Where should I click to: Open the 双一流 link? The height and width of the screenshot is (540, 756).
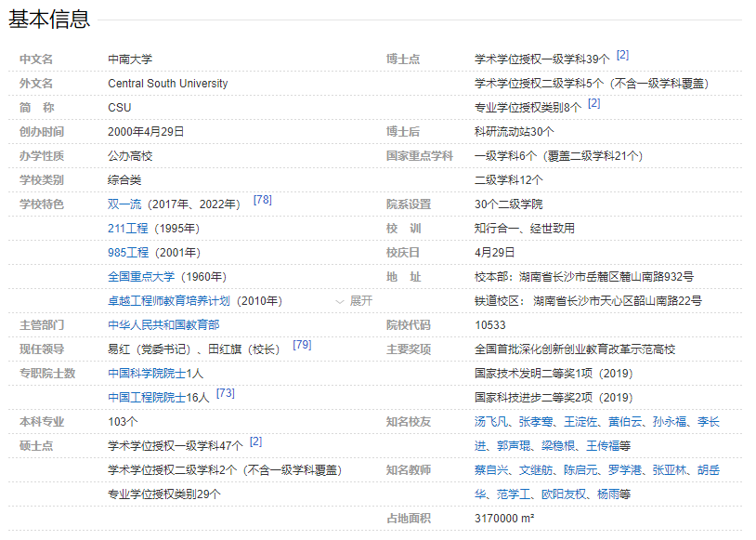tap(125, 204)
